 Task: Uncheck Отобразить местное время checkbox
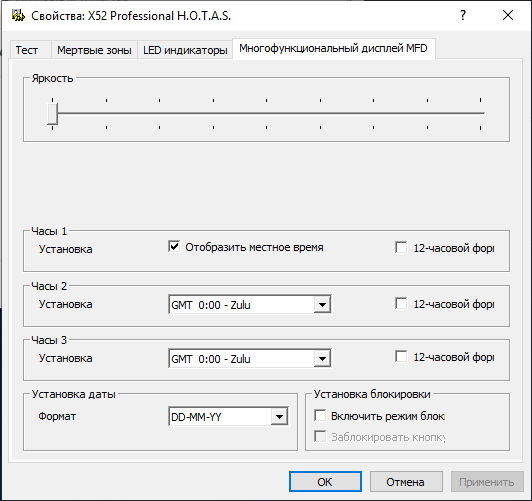coord(174,247)
